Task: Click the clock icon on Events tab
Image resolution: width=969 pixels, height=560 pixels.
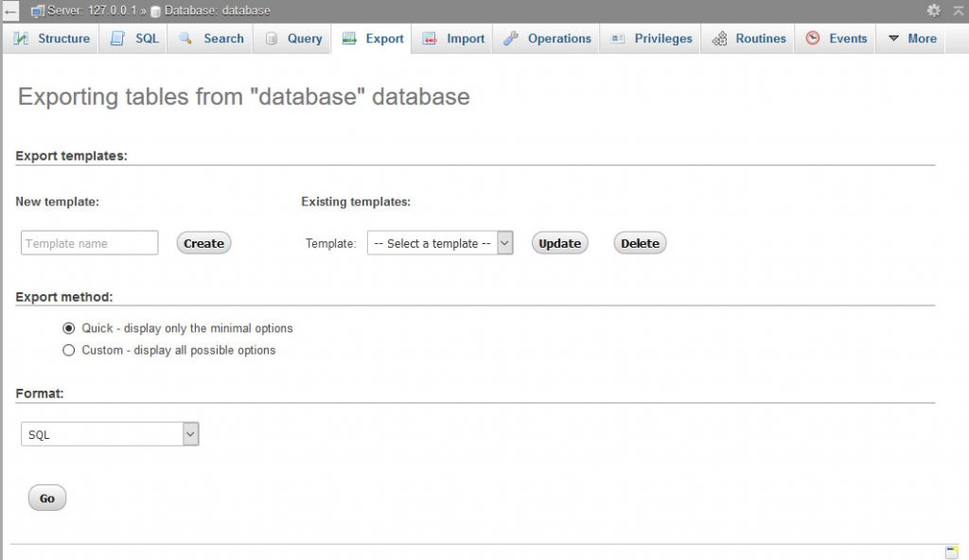Action: click(x=812, y=38)
